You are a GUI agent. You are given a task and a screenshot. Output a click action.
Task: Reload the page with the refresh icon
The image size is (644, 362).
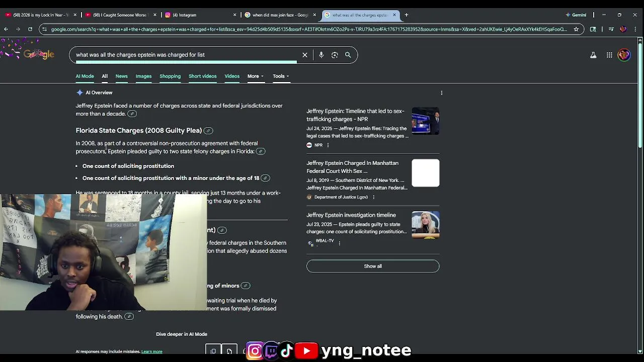[30, 29]
